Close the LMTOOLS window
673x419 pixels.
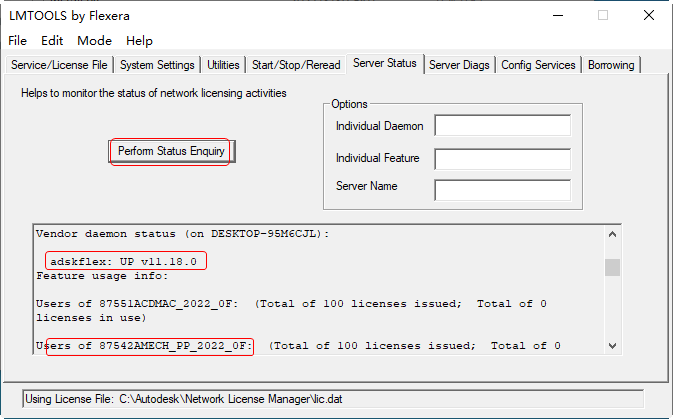click(649, 15)
